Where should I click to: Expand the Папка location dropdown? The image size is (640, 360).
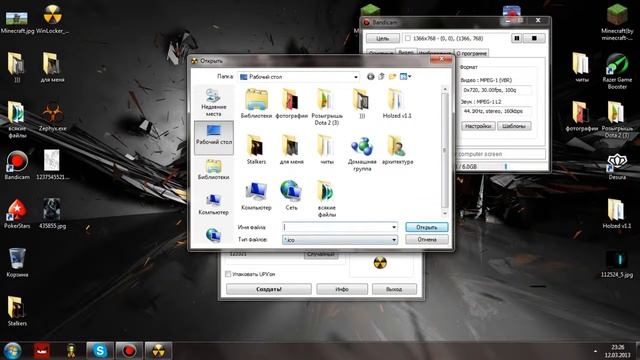pyautogui.click(x=356, y=77)
